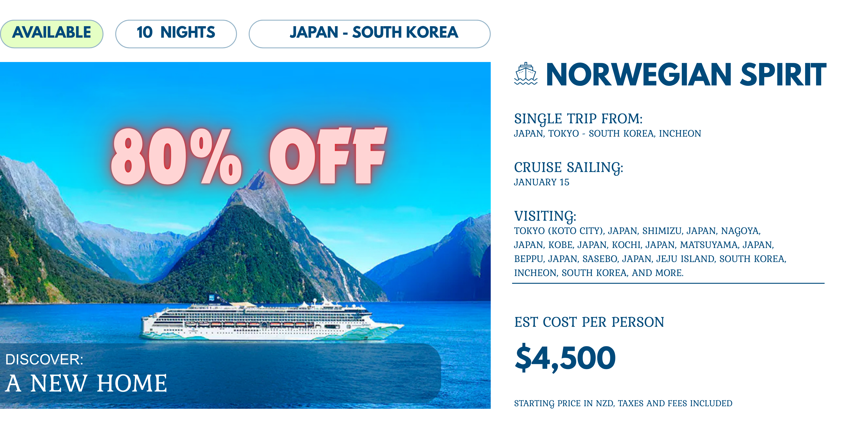868x434 pixels.
Task: Open the JAPAN - SOUTH KOREA route pill
Action: (x=369, y=33)
